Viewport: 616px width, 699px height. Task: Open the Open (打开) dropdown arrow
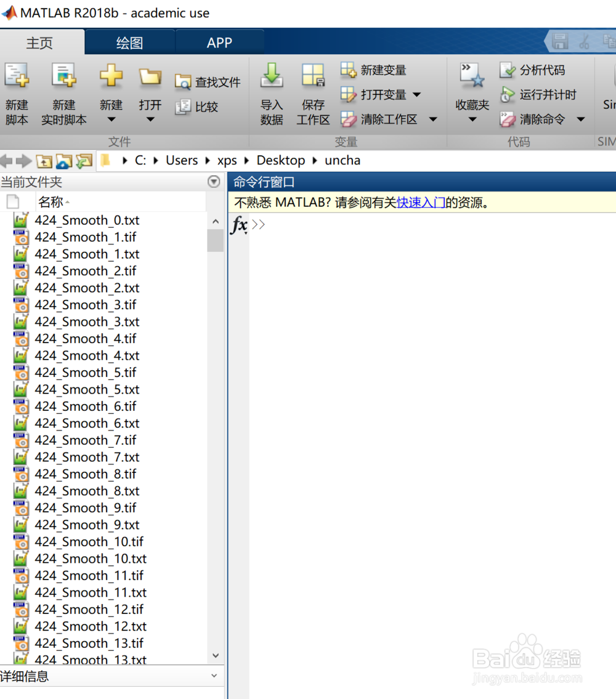tap(150, 119)
